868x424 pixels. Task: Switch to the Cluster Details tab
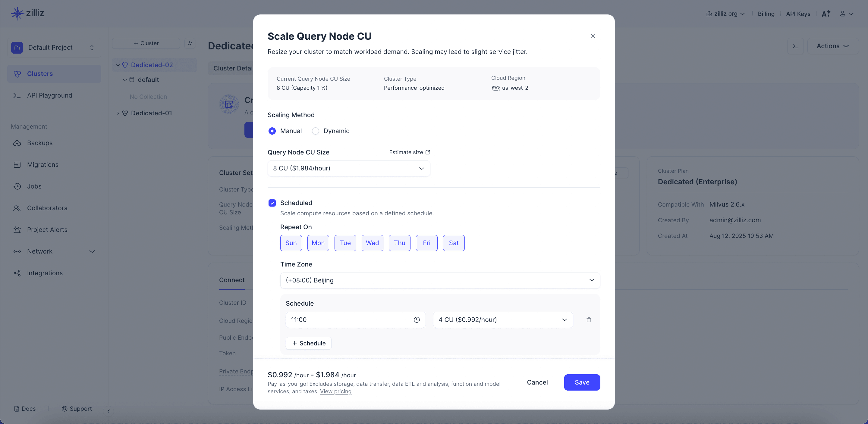tap(232, 68)
